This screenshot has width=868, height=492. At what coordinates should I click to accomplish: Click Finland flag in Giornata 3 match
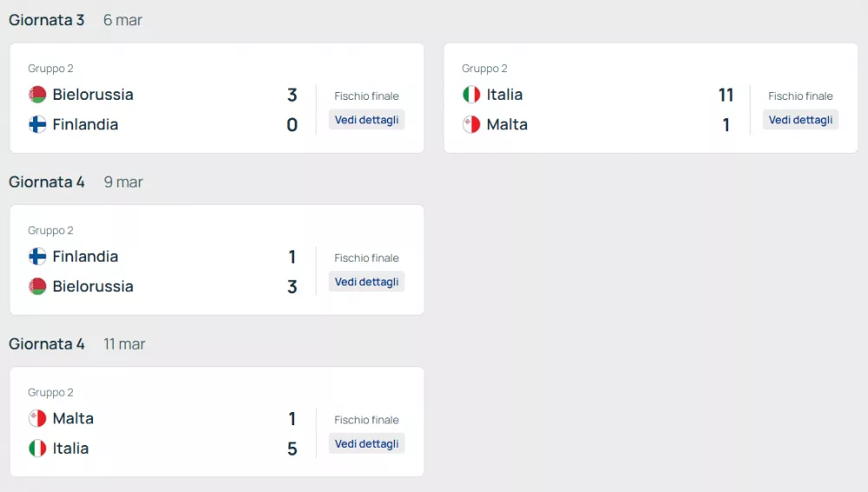tap(37, 125)
